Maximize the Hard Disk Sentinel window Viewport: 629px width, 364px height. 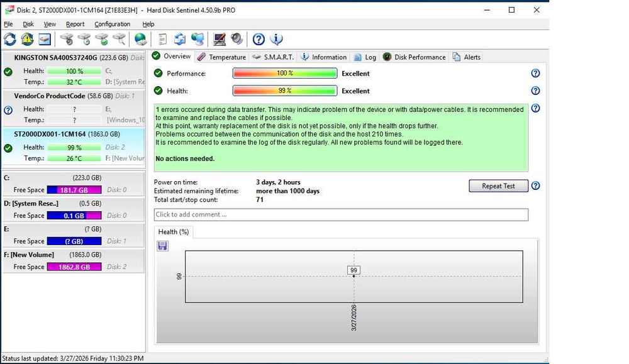pyautogui.click(x=511, y=10)
